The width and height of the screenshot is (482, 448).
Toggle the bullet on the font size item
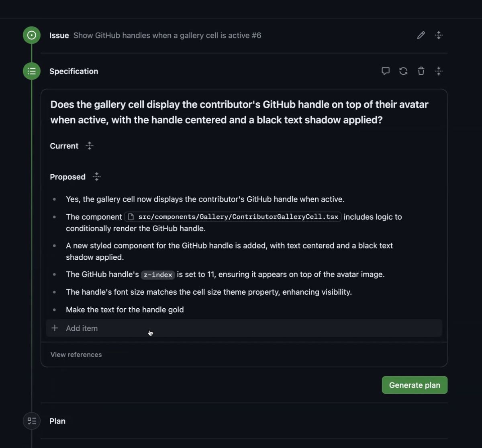(55, 292)
